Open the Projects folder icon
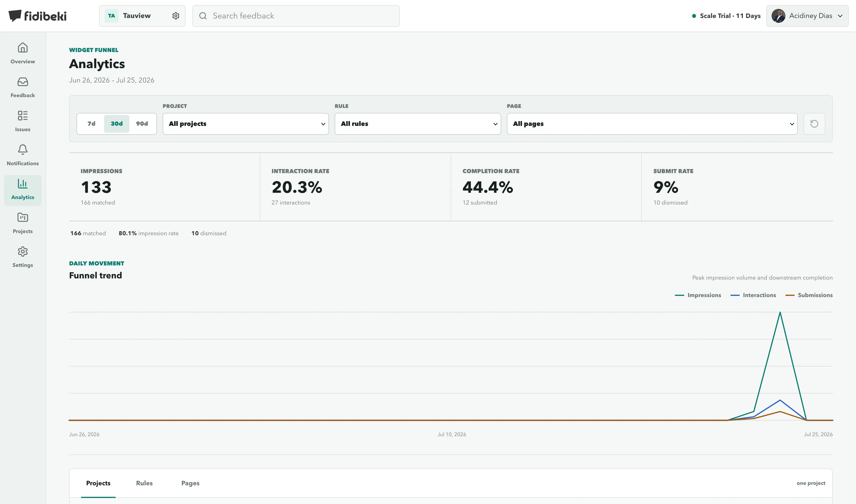 click(x=23, y=217)
